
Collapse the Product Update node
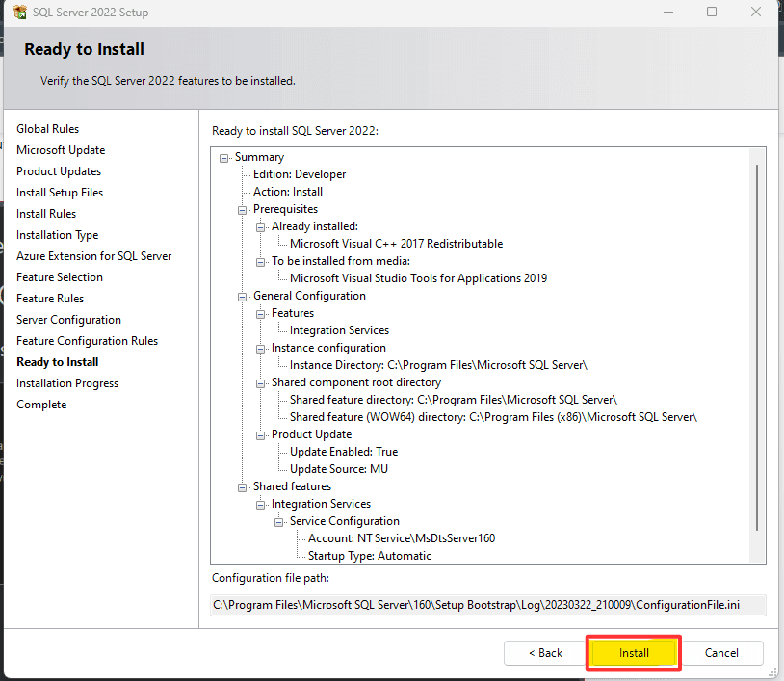(x=260, y=435)
